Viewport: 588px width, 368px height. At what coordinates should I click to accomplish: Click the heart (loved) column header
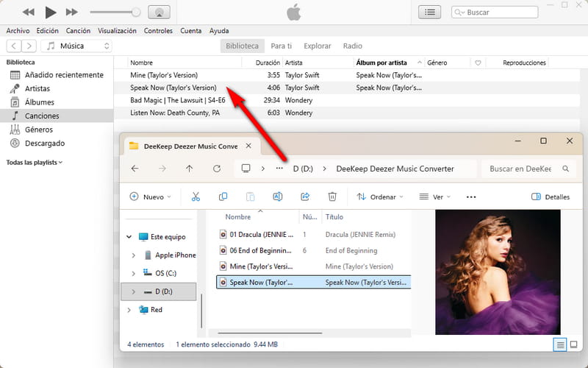(x=478, y=63)
